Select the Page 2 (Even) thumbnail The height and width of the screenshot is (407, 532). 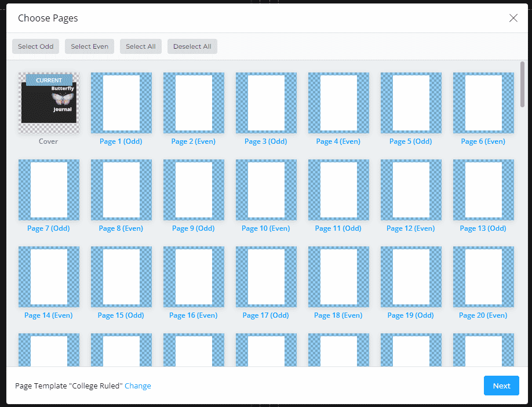[x=194, y=103]
